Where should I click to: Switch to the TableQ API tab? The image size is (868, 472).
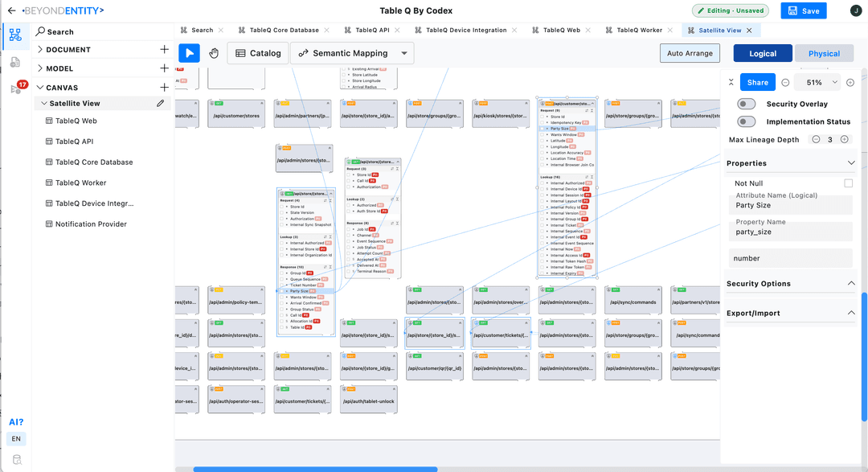(x=372, y=31)
